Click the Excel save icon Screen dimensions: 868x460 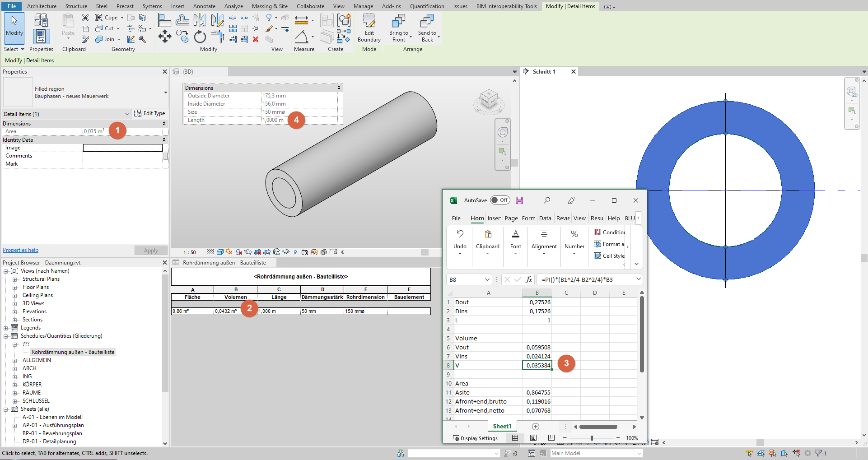click(519, 200)
